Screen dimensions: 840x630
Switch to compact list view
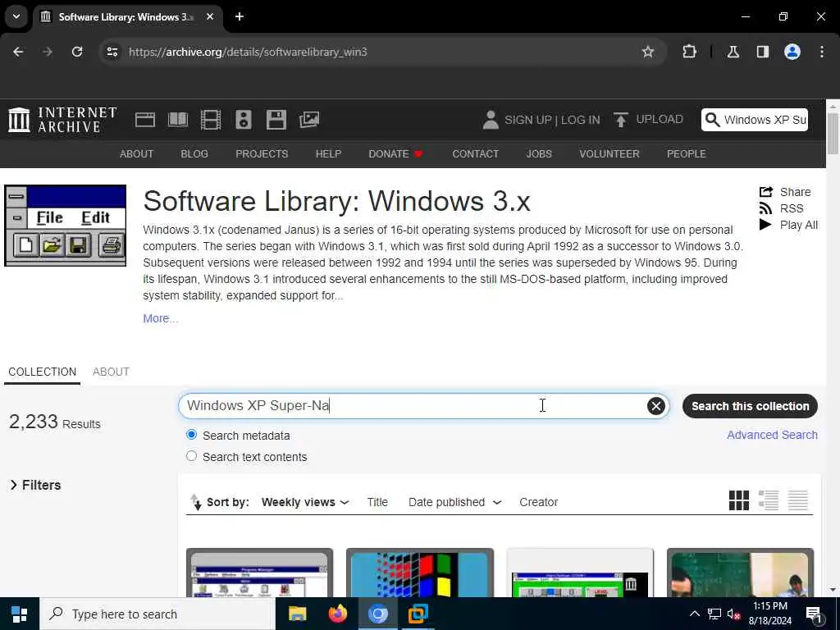coord(797,500)
